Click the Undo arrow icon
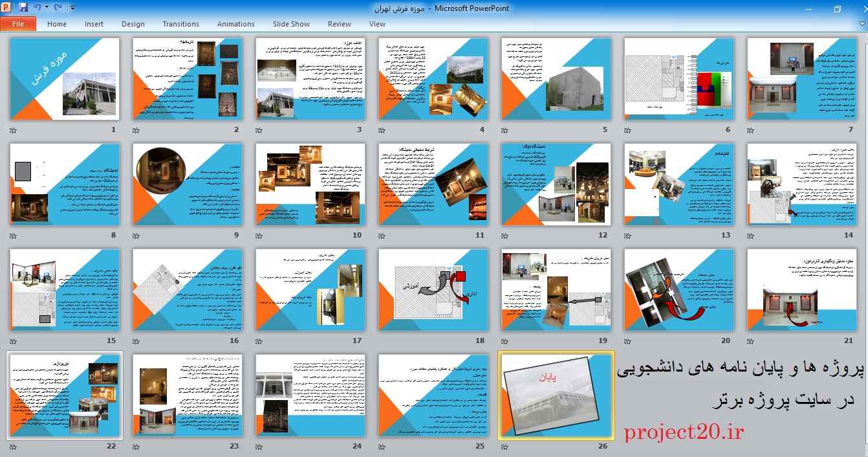 click(37, 8)
